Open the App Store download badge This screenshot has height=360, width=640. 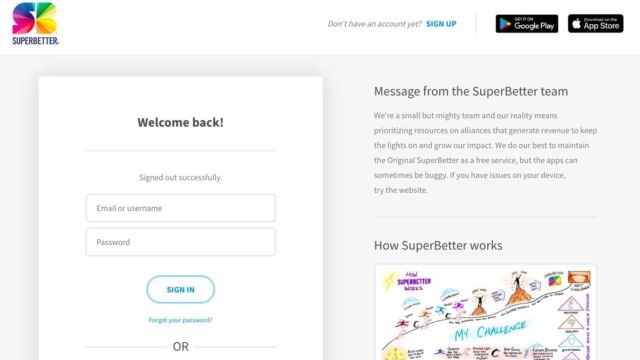(x=596, y=24)
